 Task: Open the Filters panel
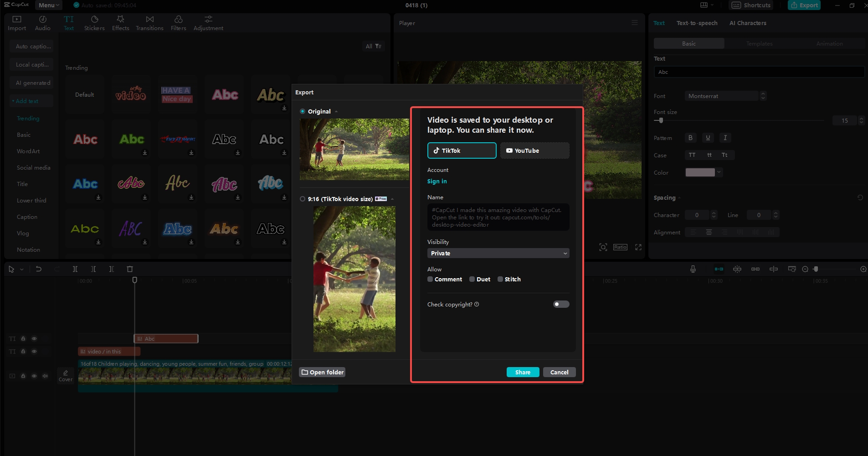click(178, 22)
